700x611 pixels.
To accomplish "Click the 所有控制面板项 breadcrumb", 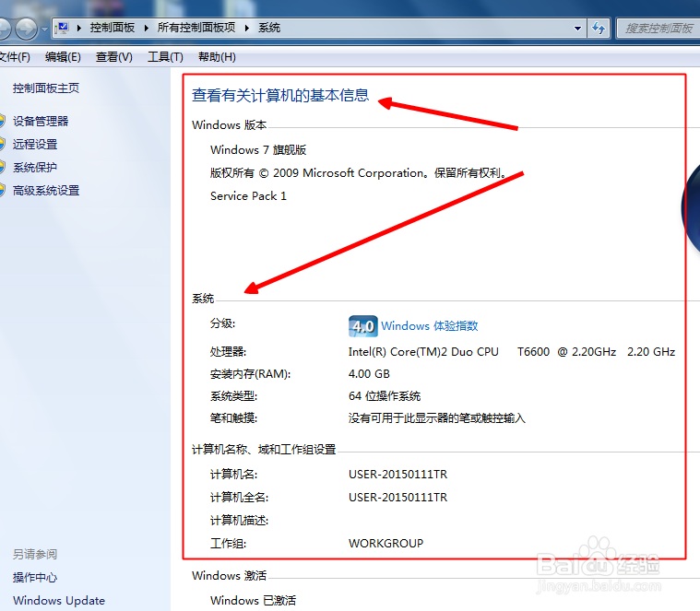I will click(196, 28).
